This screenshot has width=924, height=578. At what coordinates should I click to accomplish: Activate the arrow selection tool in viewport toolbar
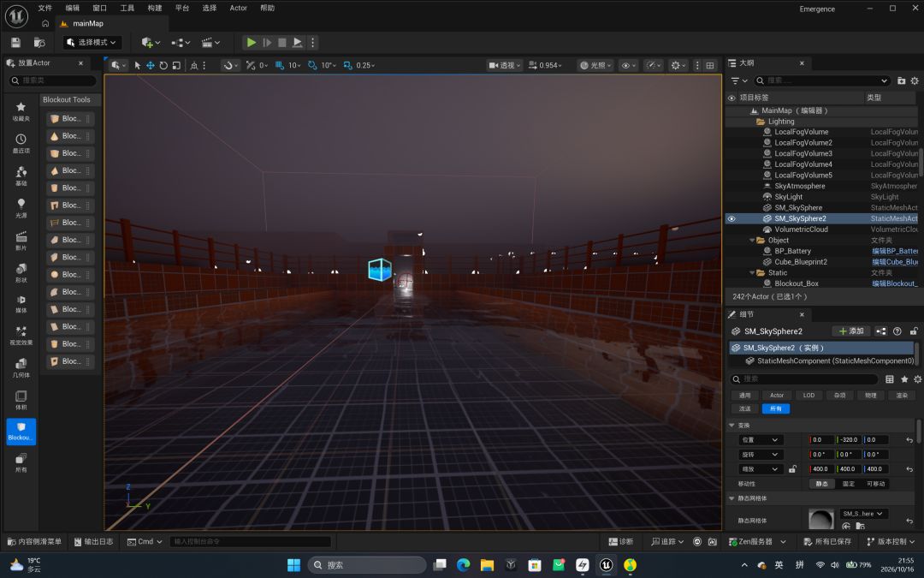pyautogui.click(x=137, y=65)
